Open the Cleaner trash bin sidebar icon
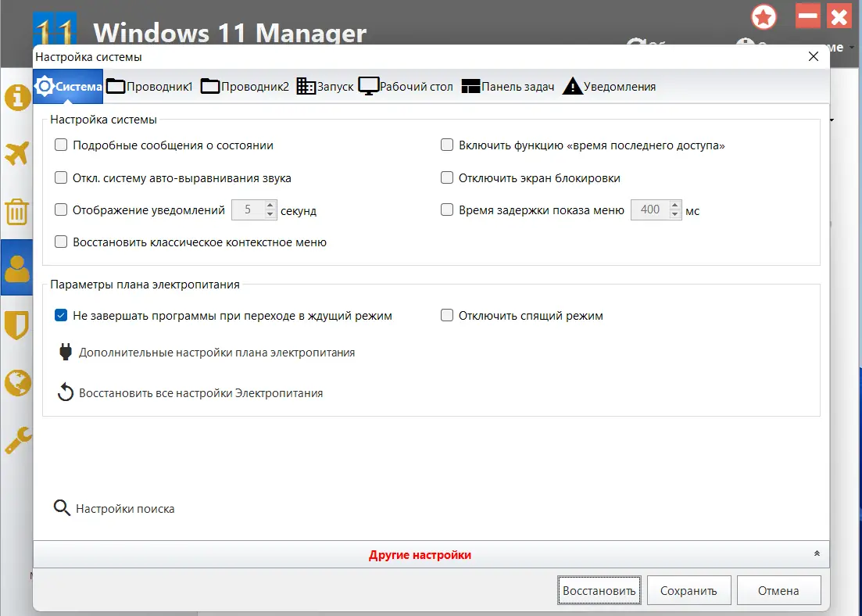This screenshot has height=616, width=862. [x=16, y=212]
